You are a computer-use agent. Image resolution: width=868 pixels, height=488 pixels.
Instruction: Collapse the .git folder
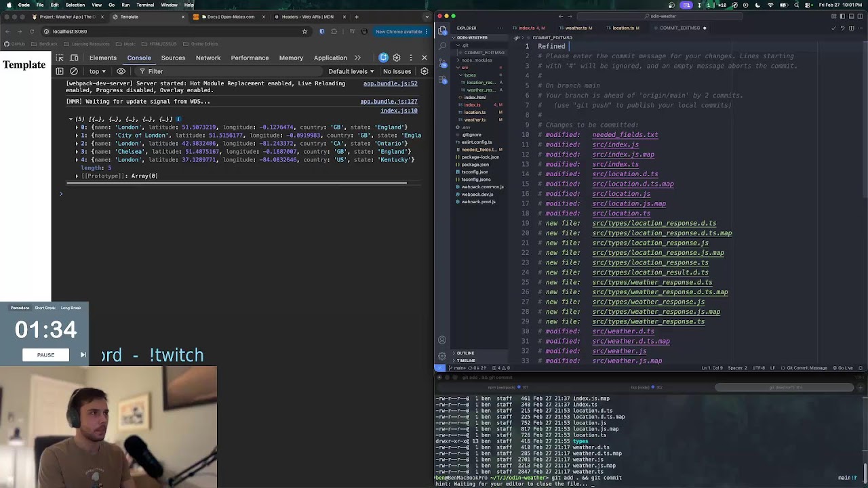pyautogui.click(x=465, y=45)
